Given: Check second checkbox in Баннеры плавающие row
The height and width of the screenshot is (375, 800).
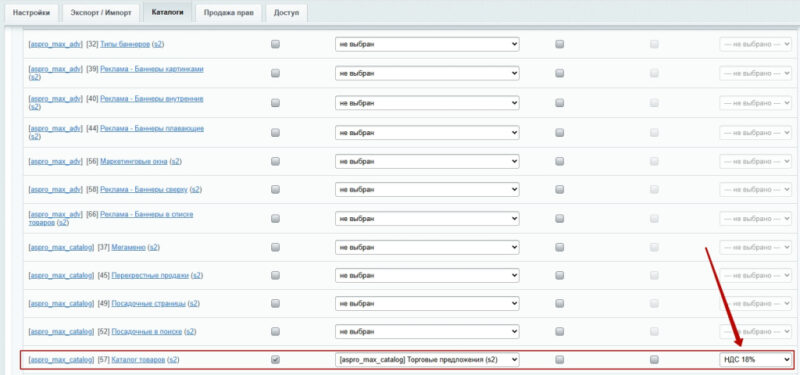Looking at the screenshot, I should [560, 133].
